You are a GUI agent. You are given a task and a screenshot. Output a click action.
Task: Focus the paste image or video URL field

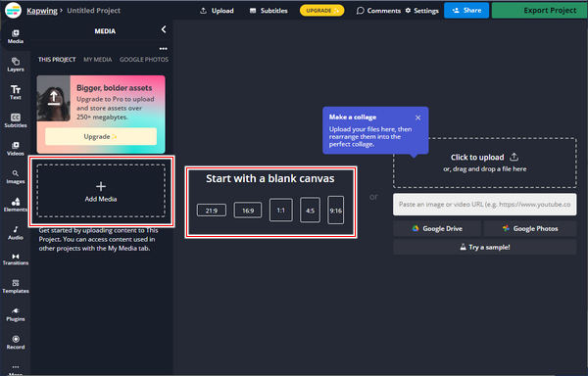pyautogui.click(x=484, y=205)
